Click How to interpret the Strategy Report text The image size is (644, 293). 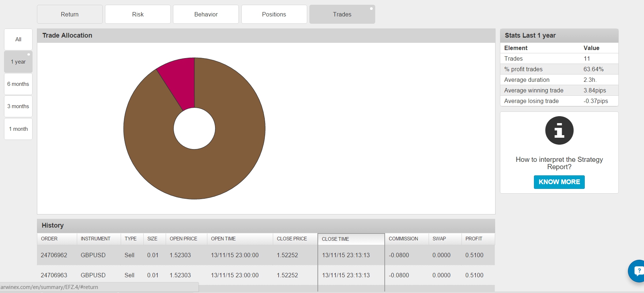pyautogui.click(x=559, y=163)
